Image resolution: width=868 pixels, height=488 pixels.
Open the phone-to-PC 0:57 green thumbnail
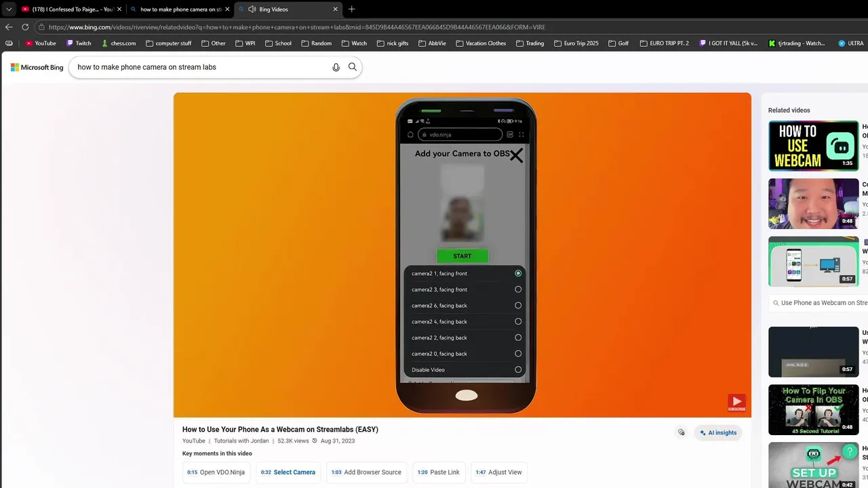tap(814, 261)
